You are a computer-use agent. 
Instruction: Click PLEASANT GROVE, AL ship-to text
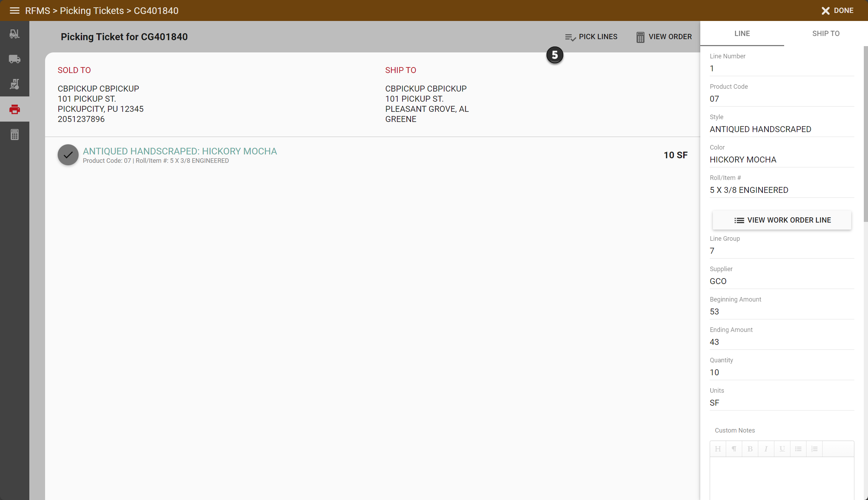[x=427, y=109]
